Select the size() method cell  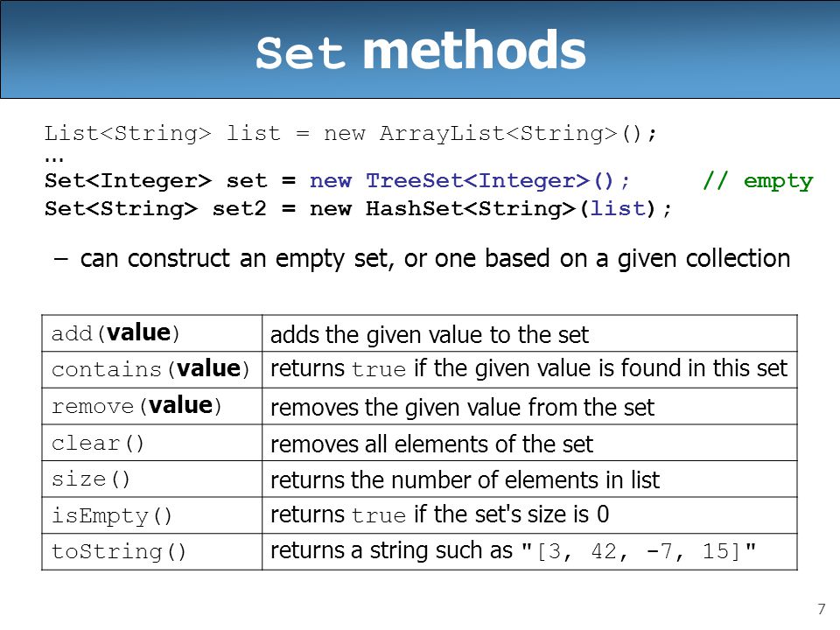pyautogui.click(x=152, y=479)
